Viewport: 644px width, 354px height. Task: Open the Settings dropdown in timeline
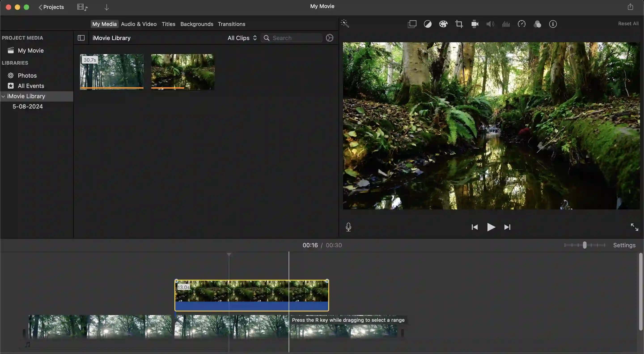pyautogui.click(x=624, y=245)
